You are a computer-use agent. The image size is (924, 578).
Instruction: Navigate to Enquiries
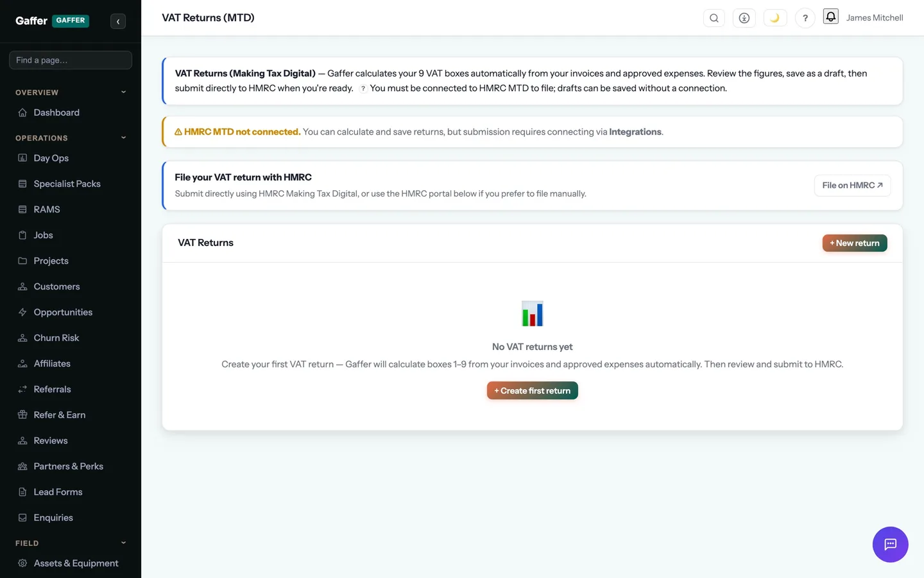click(71, 518)
